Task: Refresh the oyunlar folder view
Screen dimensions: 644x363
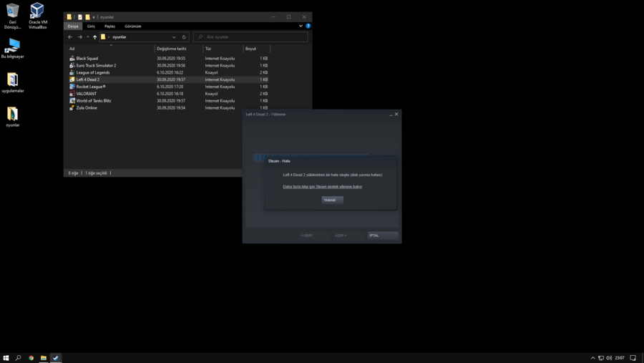Action: coord(184,37)
